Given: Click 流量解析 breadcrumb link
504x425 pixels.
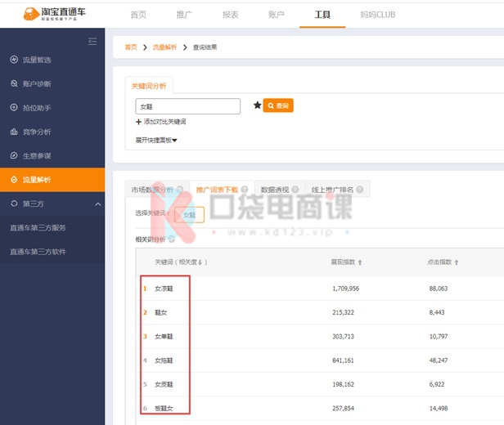Looking at the screenshot, I should pyautogui.click(x=165, y=47).
